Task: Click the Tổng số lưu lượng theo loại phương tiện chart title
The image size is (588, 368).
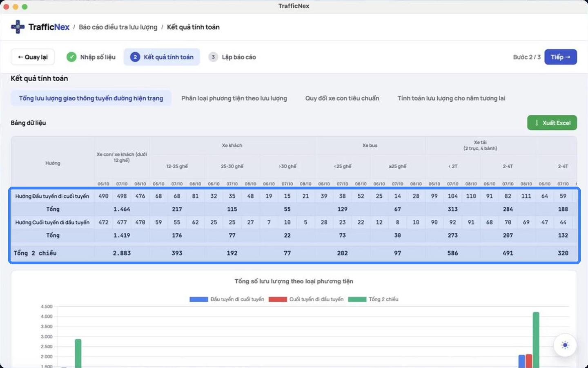Action: (294, 281)
